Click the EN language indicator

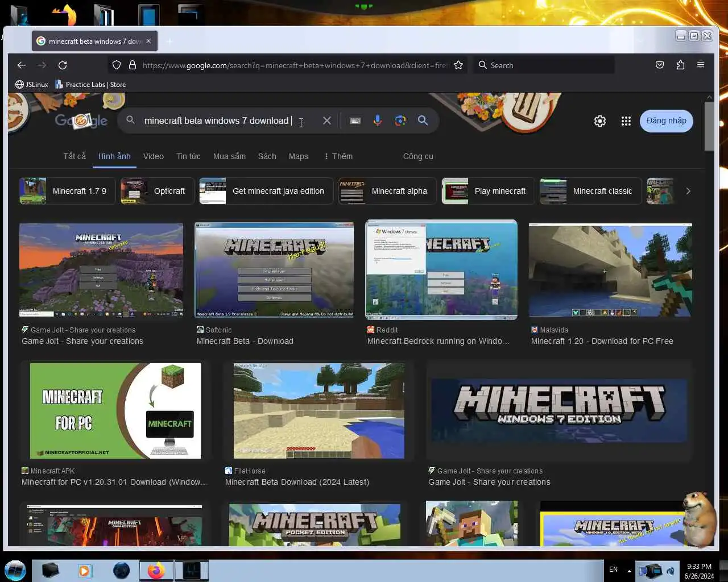coord(613,569)
